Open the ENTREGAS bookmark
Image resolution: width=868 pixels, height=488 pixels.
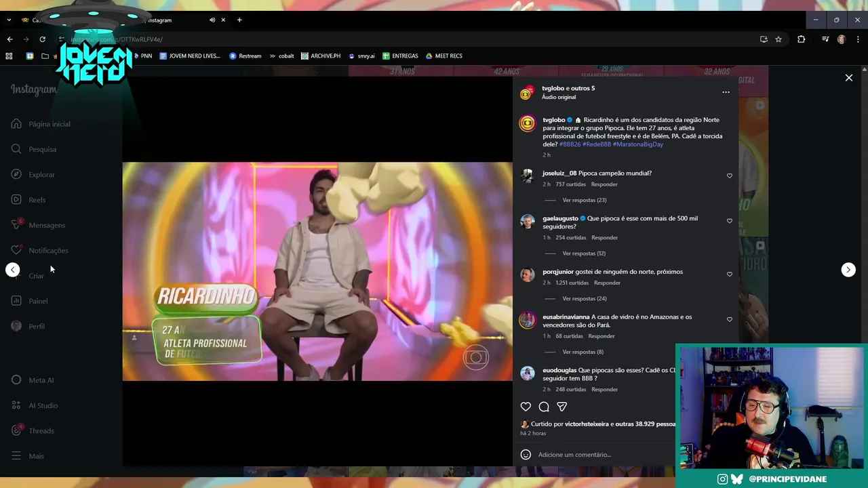(x=400, y=56)
